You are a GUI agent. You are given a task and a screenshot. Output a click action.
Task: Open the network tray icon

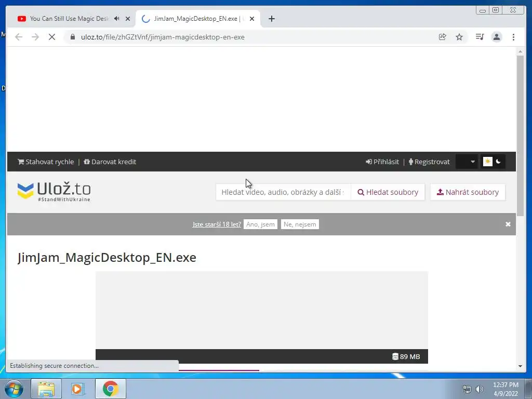point(467,389)
